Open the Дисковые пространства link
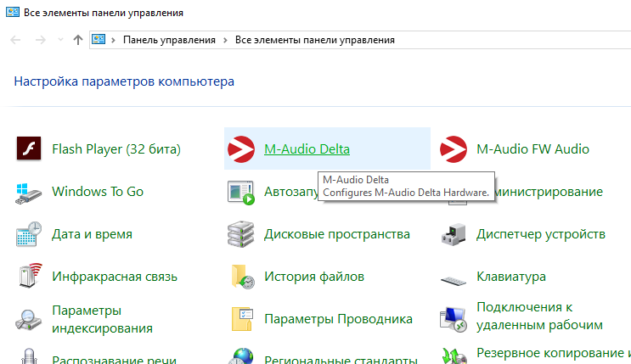The image size is (631, 364). [x=337, y=234]
